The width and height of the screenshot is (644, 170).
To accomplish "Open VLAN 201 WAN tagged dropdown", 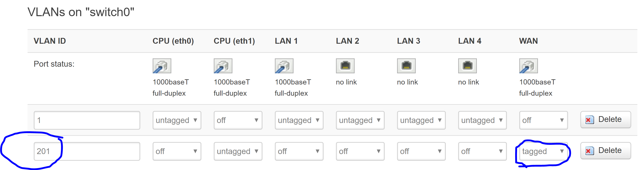I will tap(544, 151).
